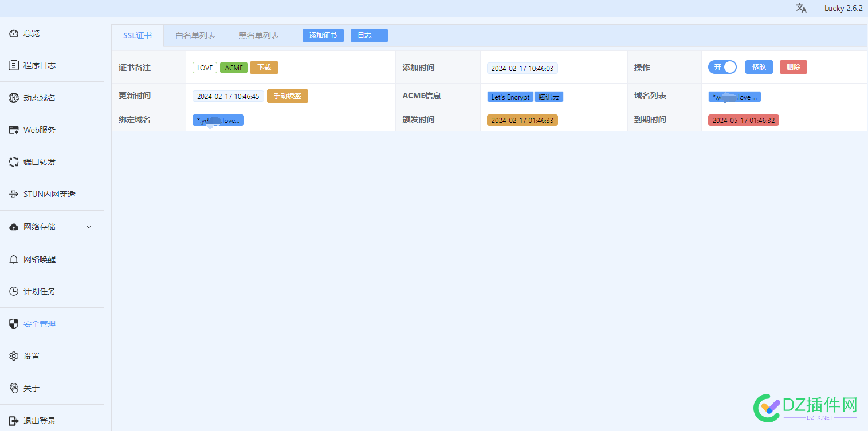Viewport: 868px width, 431px height.
Task: Open the 关于 menu item
Action: [52, 388]
